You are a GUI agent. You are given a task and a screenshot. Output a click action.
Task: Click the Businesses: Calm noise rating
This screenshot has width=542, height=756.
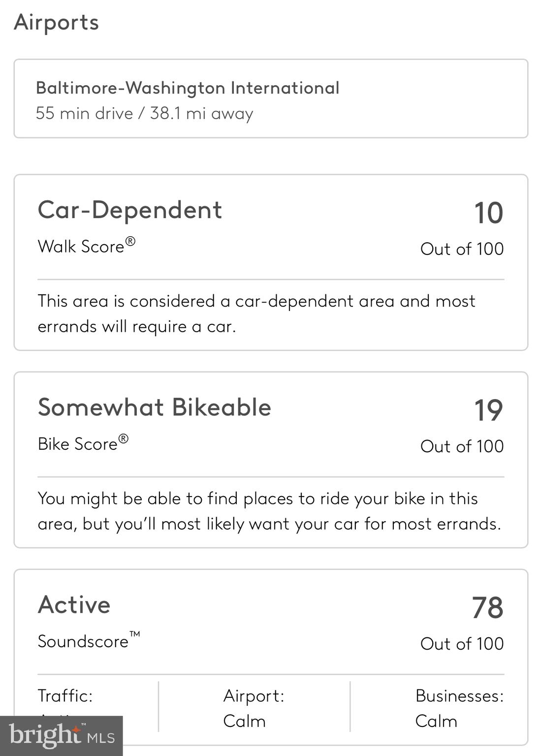tap(459, 709)
